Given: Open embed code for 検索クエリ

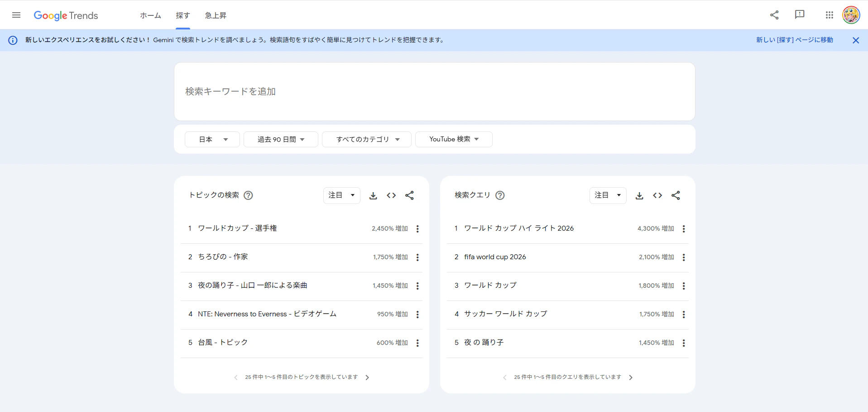Looking at the screenshot, I should click(x=657, y=195).
